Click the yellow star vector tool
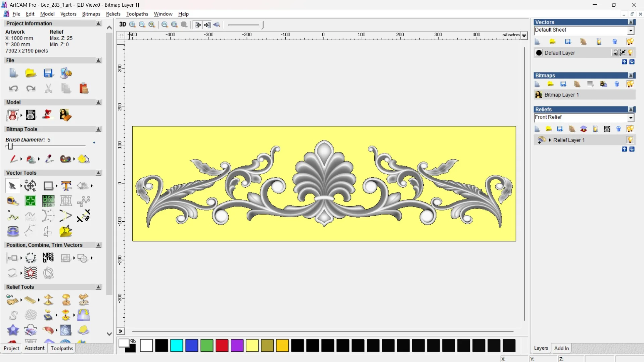This screenshot has height=362, width=644. pos(66,231)
